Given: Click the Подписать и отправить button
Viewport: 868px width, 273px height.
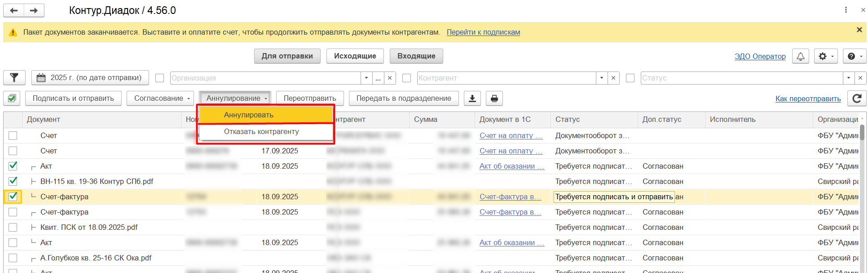Looking at the screenshot, I should (x=73, y=98).
